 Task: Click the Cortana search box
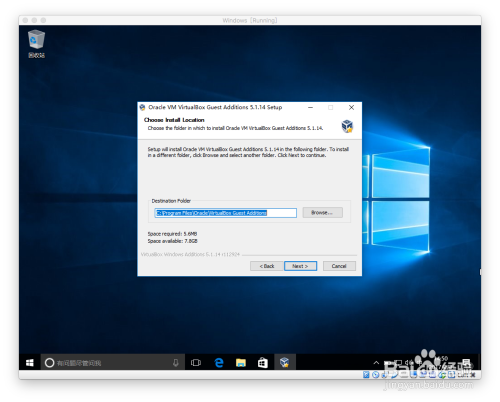113,363
